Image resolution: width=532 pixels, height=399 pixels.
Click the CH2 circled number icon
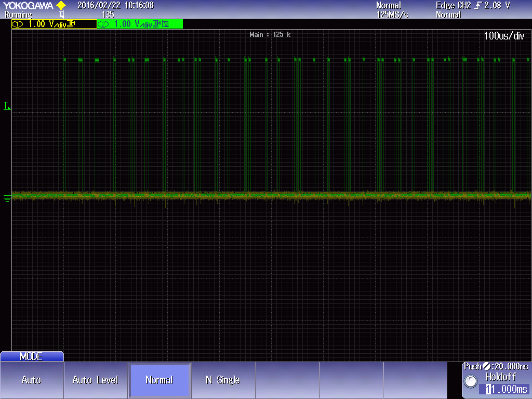coord(104,24)
